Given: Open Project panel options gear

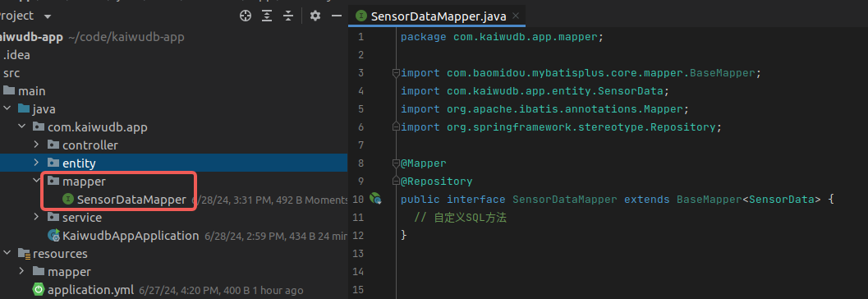Looking at the screenshot, I should coord(315,16).
